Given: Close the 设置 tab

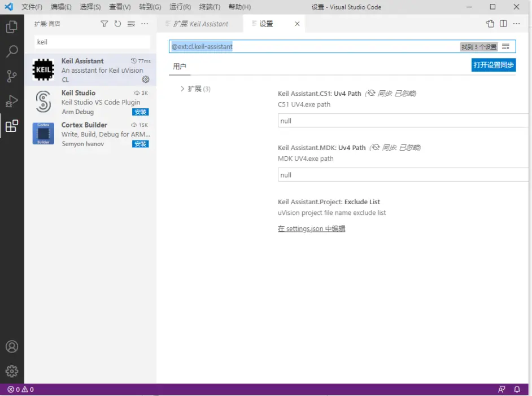Looking at the screenshot, I should (x=297, y=24).
